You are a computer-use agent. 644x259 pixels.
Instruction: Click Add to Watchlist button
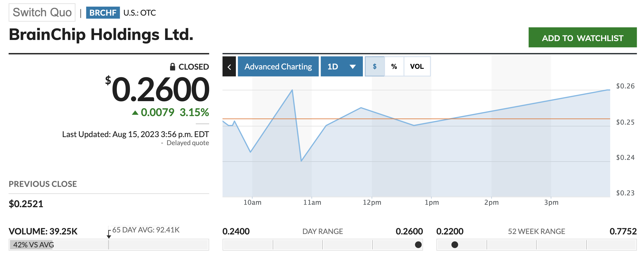pos(582,38)
